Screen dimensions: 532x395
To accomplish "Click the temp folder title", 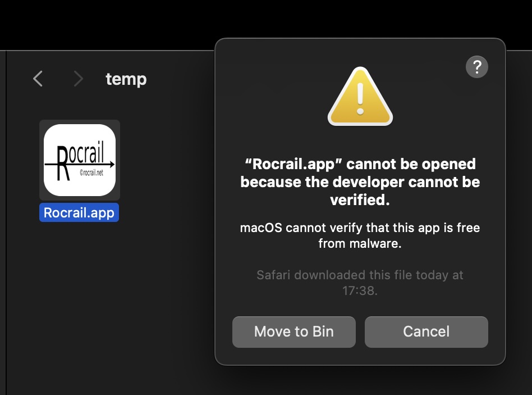I will 126,79.
